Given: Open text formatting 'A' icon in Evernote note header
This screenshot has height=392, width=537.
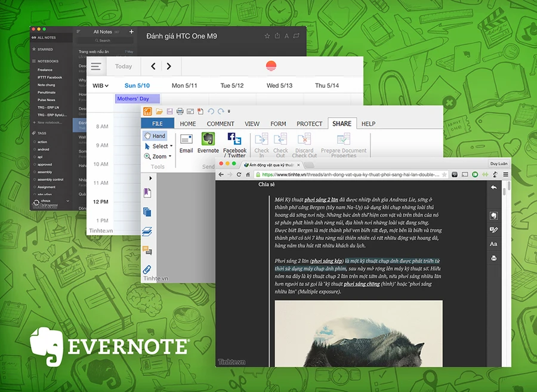Looking at the screenshot, I should [x=286, y=36].
